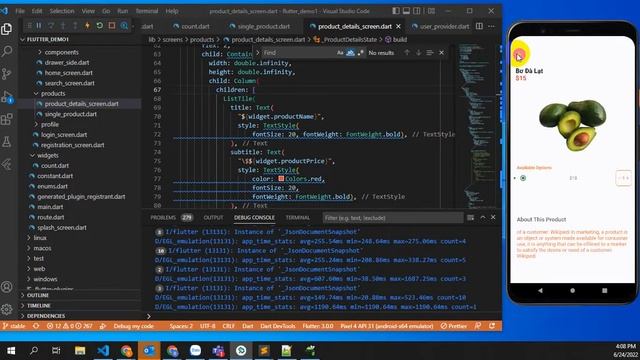Image resolution: width=640 pixels, height=360 pixels.
Task: Split the editor right
Action: click(479, 26)
